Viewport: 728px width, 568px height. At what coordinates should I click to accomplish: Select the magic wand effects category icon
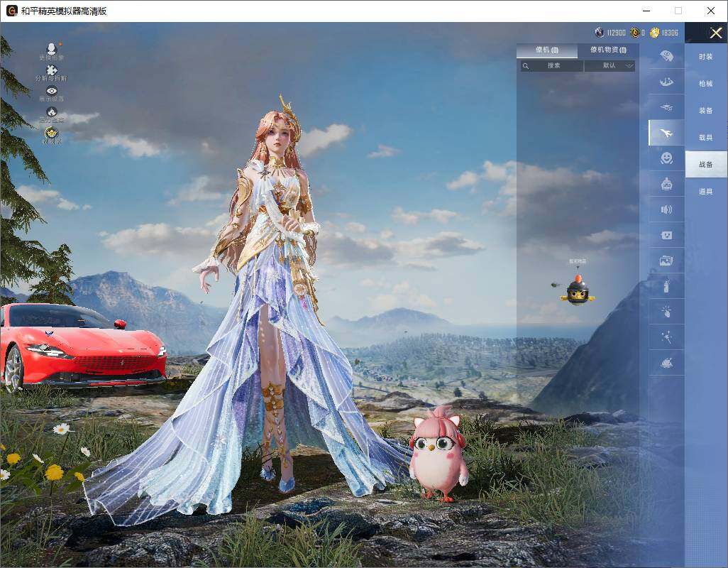click(x=667, y=337)
